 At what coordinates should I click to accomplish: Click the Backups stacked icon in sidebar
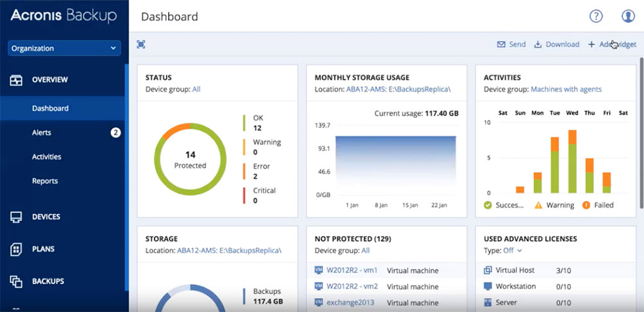coord(16,281)
